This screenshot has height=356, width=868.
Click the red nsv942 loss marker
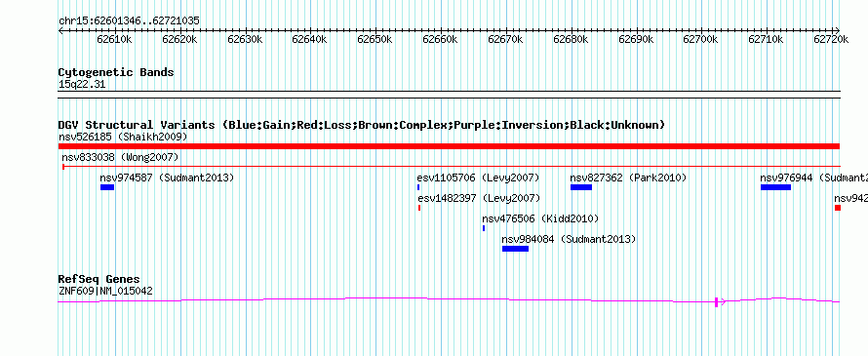pyautogui.click(x=838, y=208)
